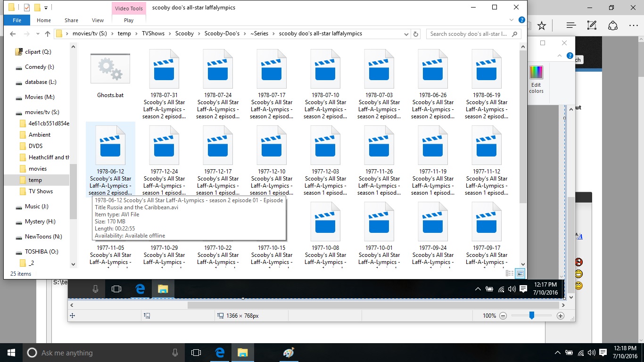This screenshot has height=362, width=644.
Task: Click the Up one level arrow in Explorer
Action: [48, 34]
